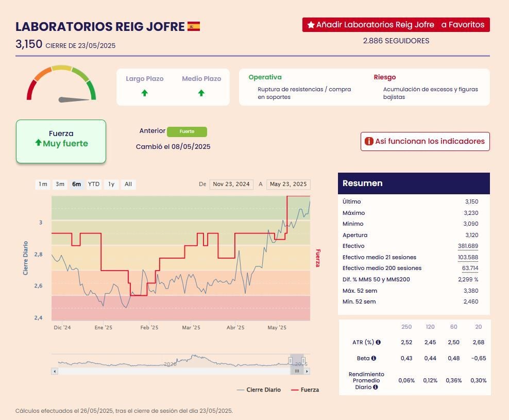Image resolution: width=509 pixels, height=420 pixels.
Task: Click the Ruptura de resistencias description
Action: click(x=304, y=93)
